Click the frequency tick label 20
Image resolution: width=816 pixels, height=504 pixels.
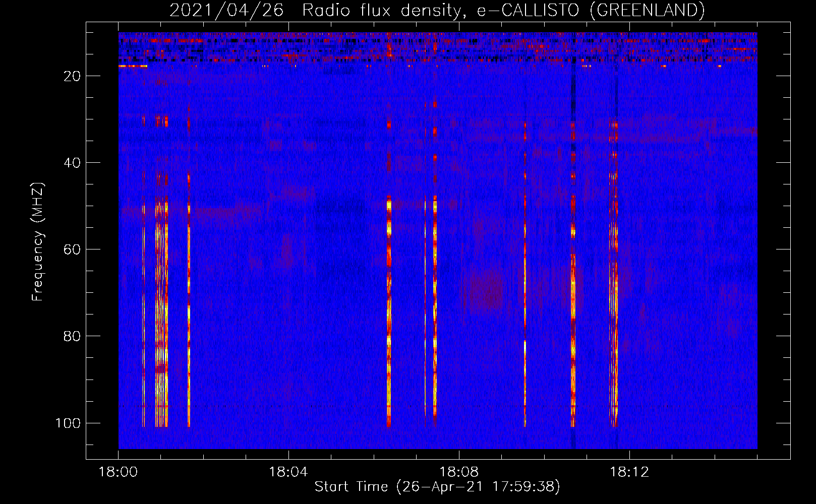pos(72,76)
